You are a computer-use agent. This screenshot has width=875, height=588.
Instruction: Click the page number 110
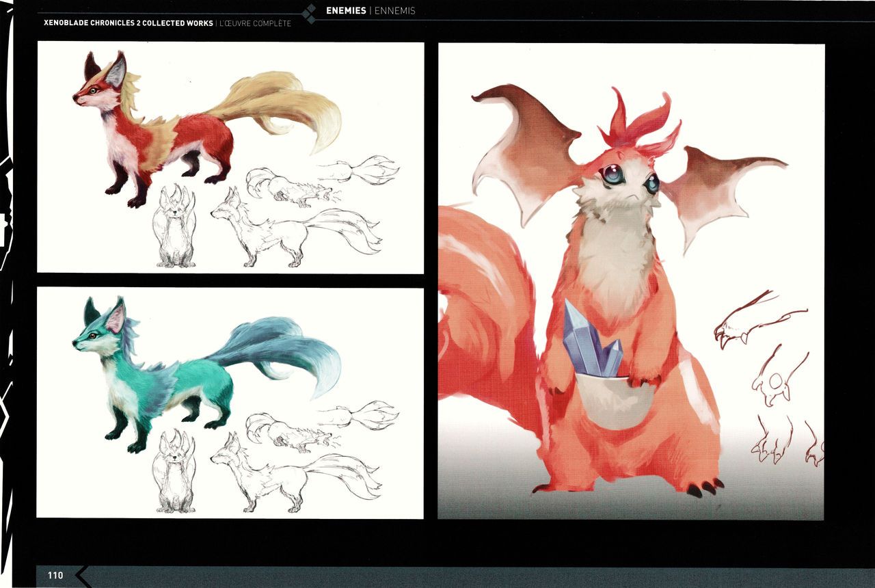pyautogui.click(x=55, y=576)
